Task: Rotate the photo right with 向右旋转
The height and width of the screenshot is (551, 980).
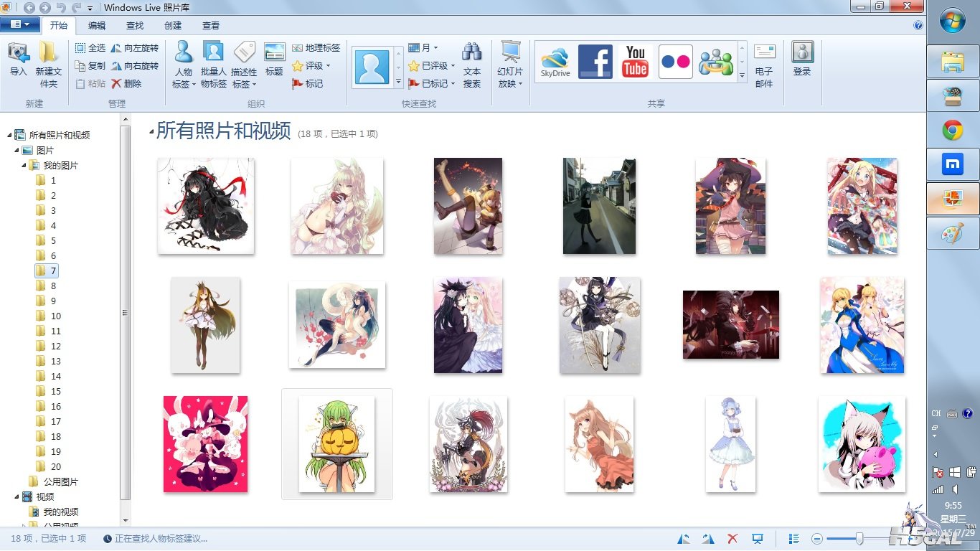Action: [134, 65]
